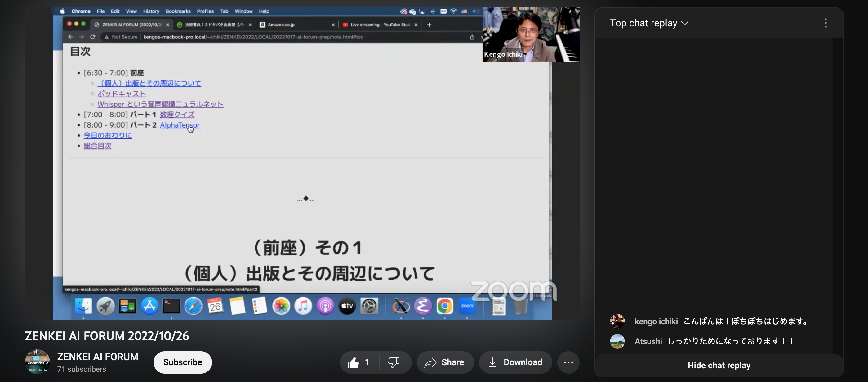Open ポッドキャスト link
The height and width of the screenshot is (382, 868).
pos(122,94)
